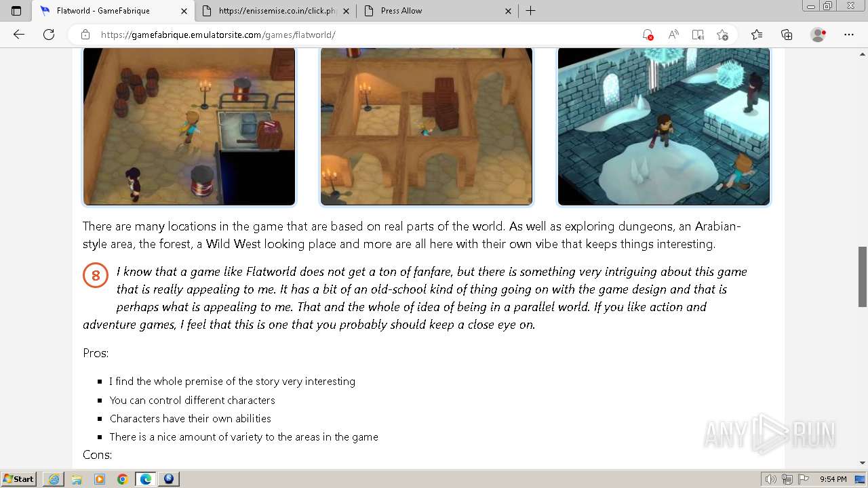Open Immersive Reader icon

(698, 35)
